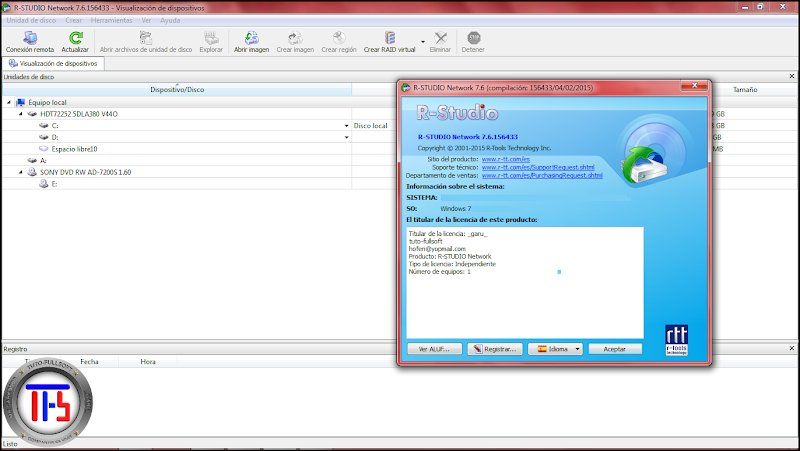Select the Equipo local computer icon
This screenshot has height=451, width=800.
[20, 103]
